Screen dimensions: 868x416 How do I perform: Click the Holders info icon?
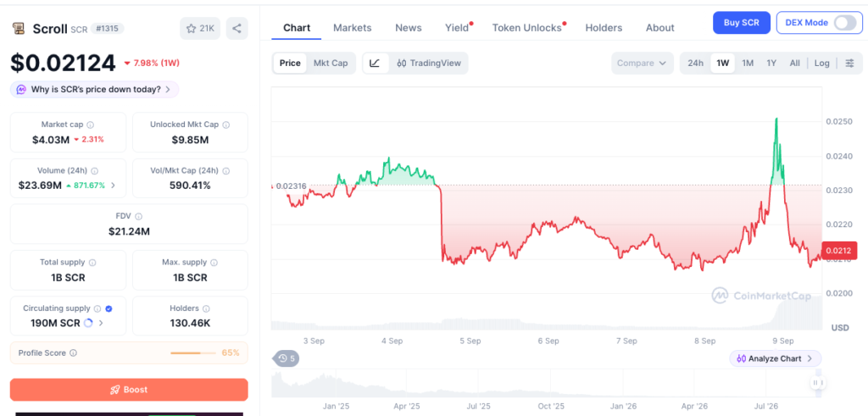coord(207,308)
